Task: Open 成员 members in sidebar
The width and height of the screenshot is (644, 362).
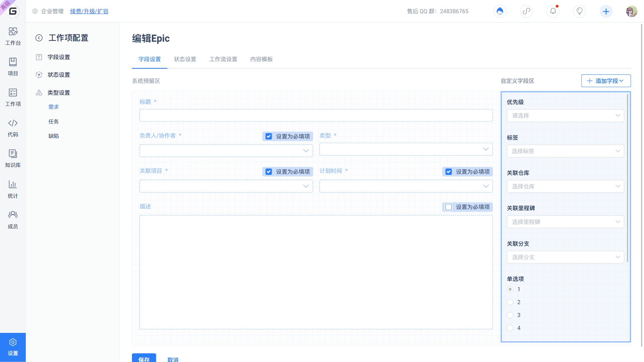Action: [x=13, y=220]
